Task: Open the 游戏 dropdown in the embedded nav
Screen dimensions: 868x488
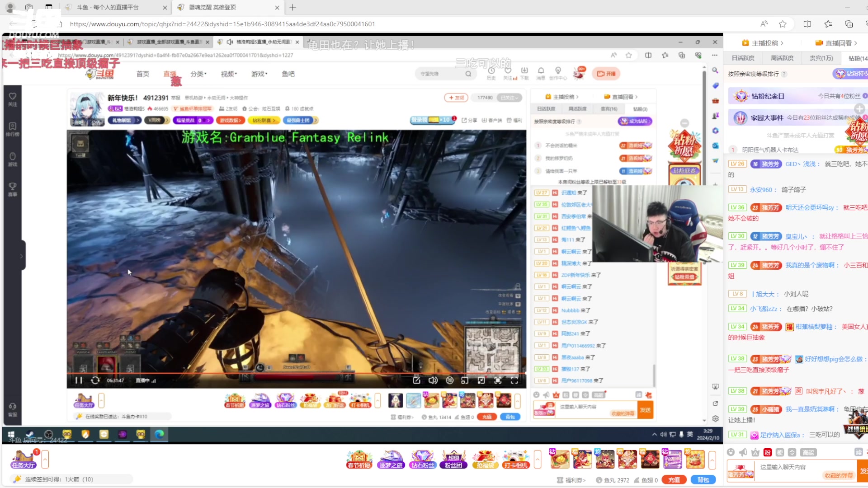Action: (259, 74)
